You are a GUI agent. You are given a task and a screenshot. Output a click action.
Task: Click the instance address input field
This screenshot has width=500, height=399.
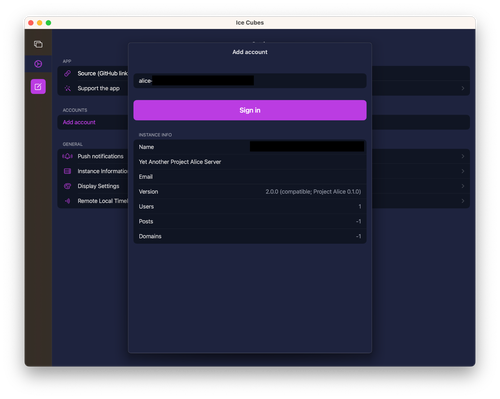pos(250,81)
